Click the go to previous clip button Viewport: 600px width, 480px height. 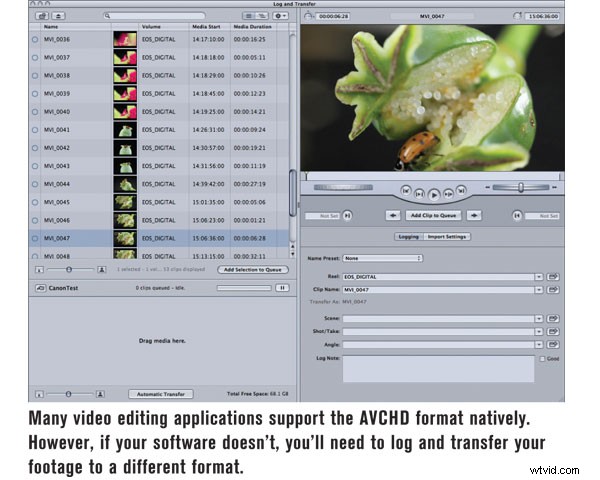406,190
